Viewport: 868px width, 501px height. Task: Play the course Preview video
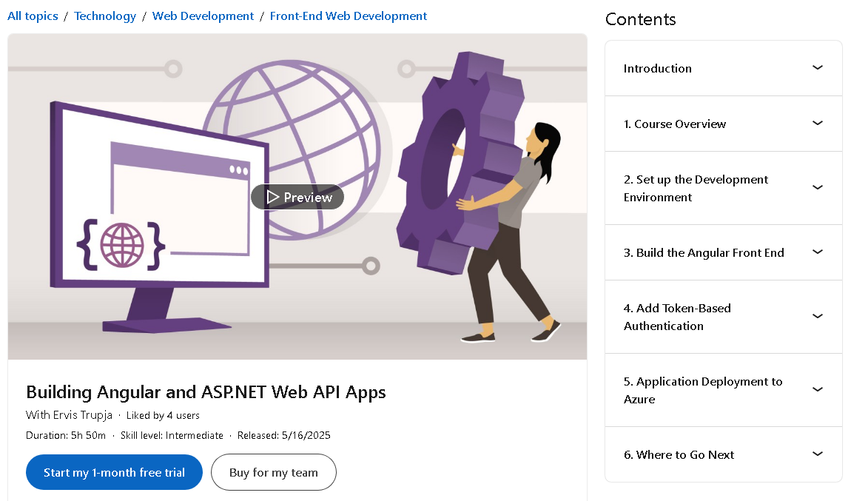pyautogui.click(x=297, y=197)
